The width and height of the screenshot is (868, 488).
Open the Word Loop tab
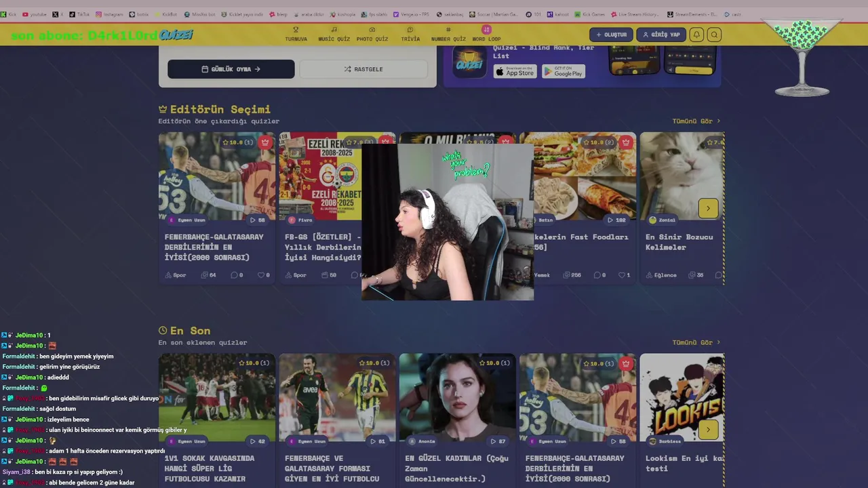(486, 34)
